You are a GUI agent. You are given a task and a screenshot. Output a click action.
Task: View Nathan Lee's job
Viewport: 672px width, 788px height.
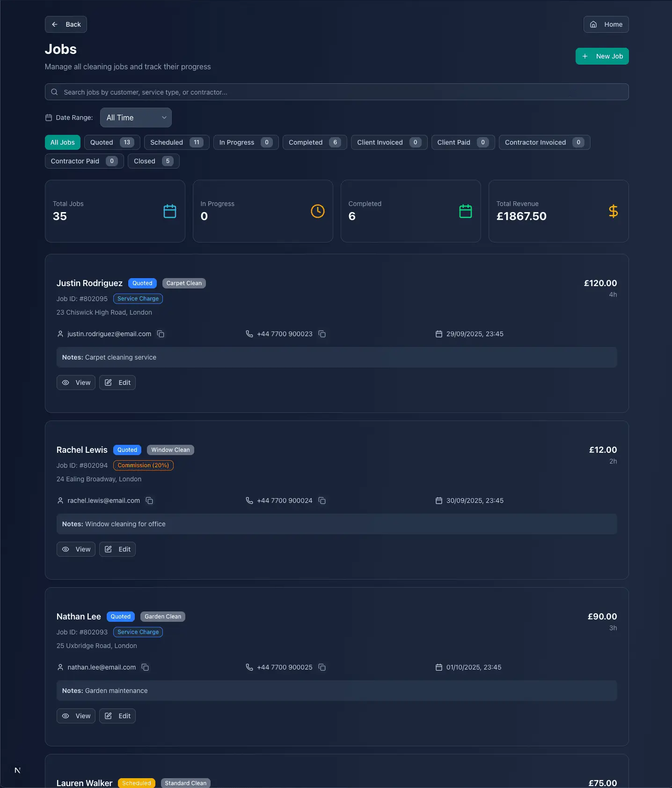pos(76,716)
